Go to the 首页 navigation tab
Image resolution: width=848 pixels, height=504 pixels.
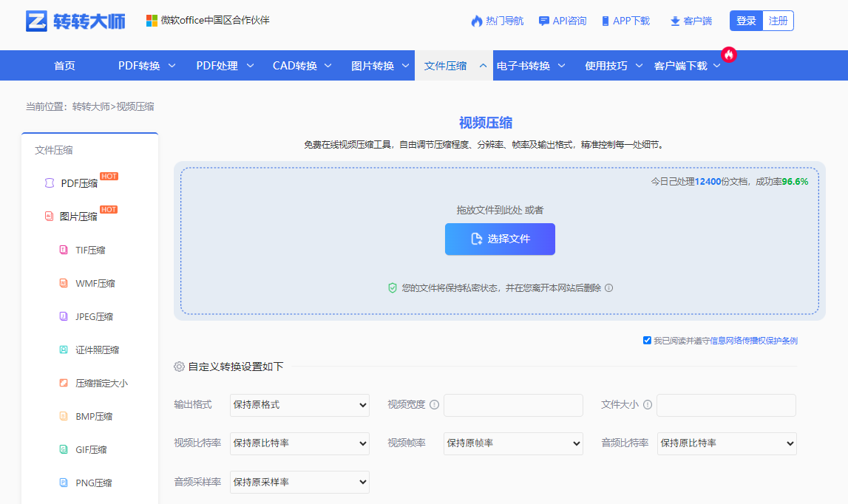pyautogui.click(x=65, y=66)
